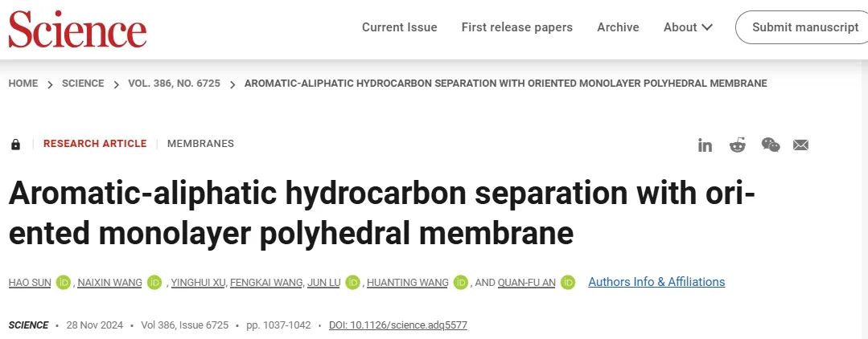868x339 pixels.
Task: Open Naixin Wang's ORCID iD icon
Action: [154, 282]
